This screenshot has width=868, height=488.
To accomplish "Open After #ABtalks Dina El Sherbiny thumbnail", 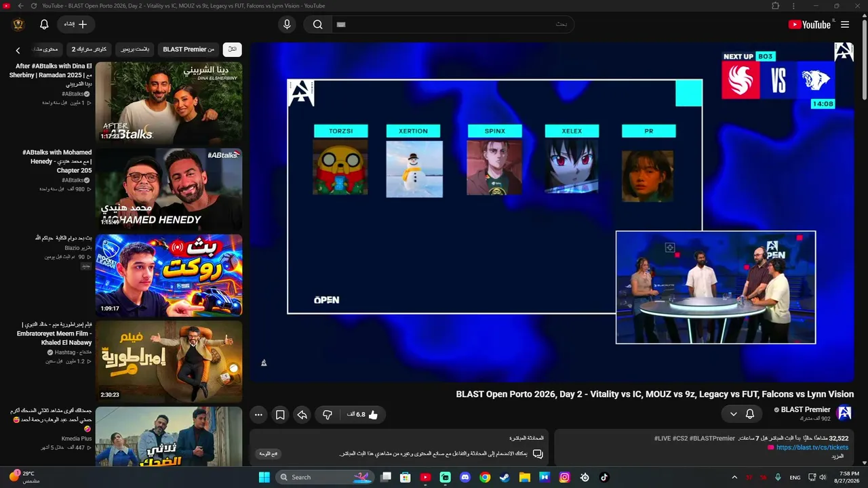I will [x=169, y=102].
